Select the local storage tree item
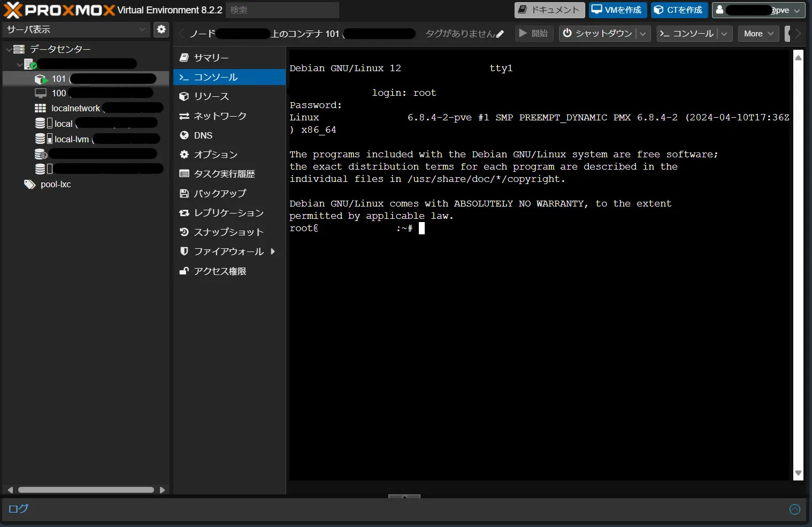Viewport: 812px width, 527px height. tap(86, 124)
